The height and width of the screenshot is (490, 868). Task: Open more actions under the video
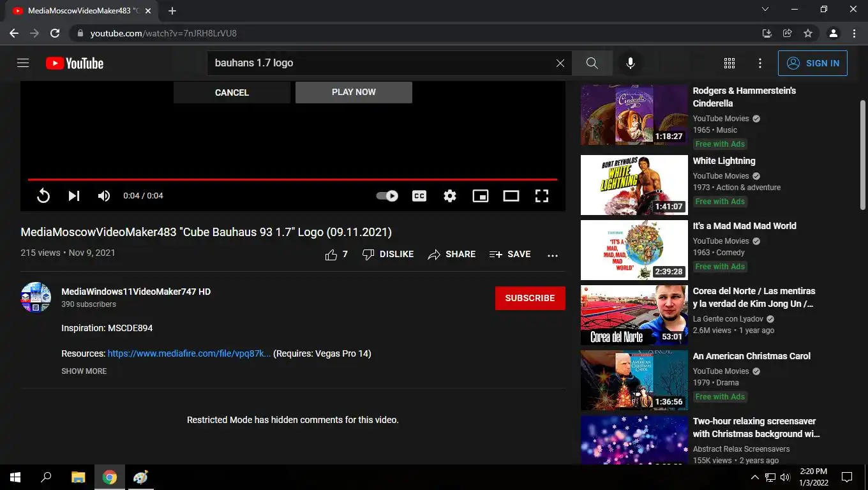(x=553, y=255)
